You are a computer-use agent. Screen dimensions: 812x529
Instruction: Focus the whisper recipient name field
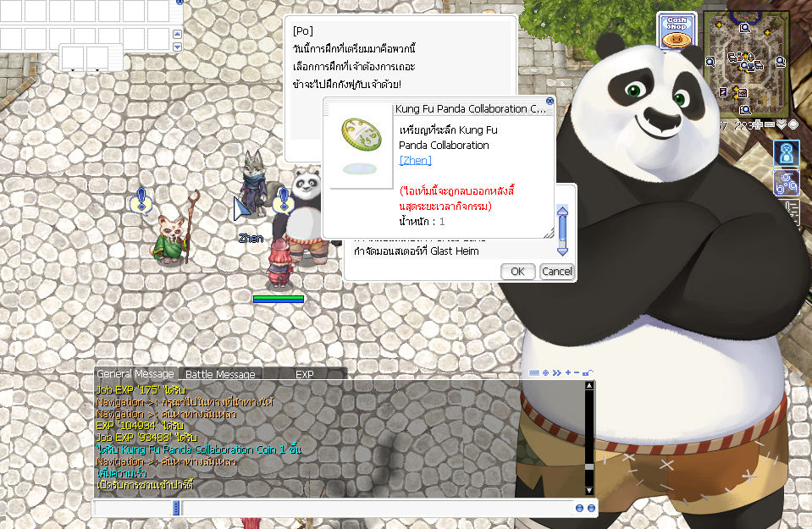(x=134, y=509)
